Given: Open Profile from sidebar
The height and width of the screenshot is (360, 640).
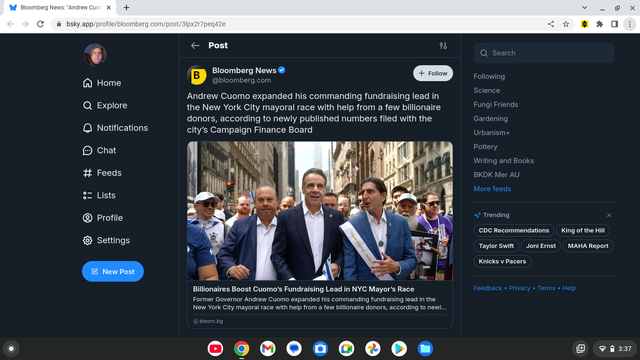Looking at the screenshot, I should [x=102, y=218].
